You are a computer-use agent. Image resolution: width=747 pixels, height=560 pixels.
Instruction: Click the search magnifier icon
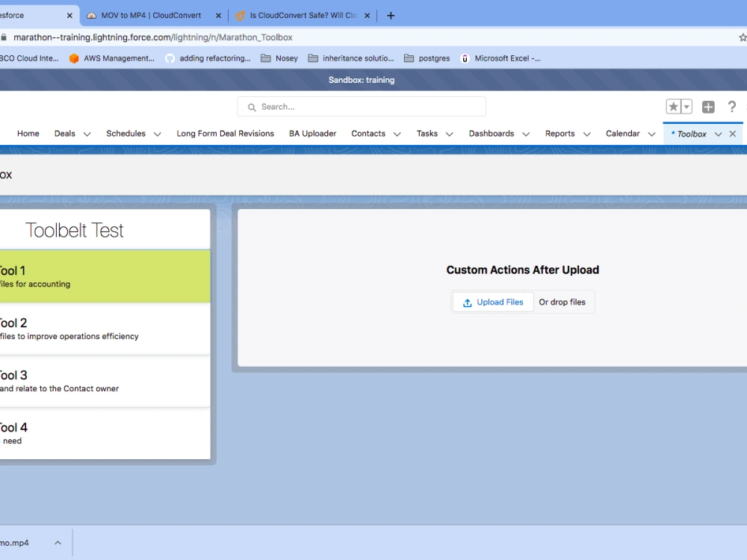(x=252, y=107)
